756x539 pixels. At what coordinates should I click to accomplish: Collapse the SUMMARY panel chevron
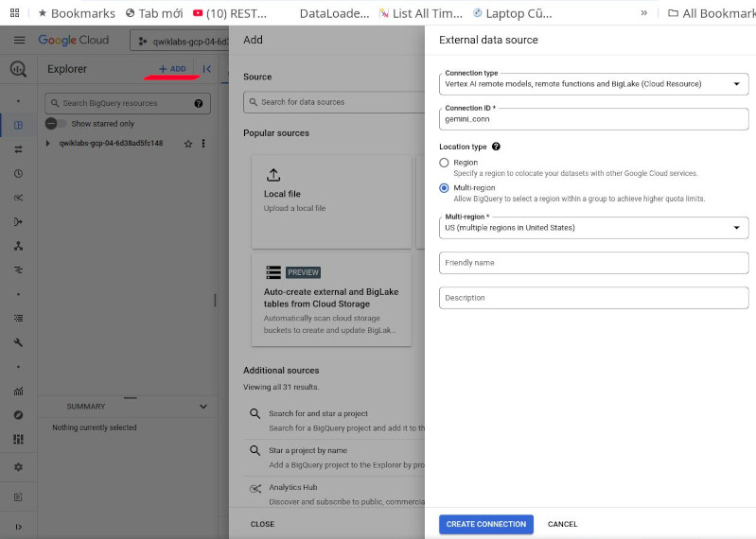[x=203, y=407]
